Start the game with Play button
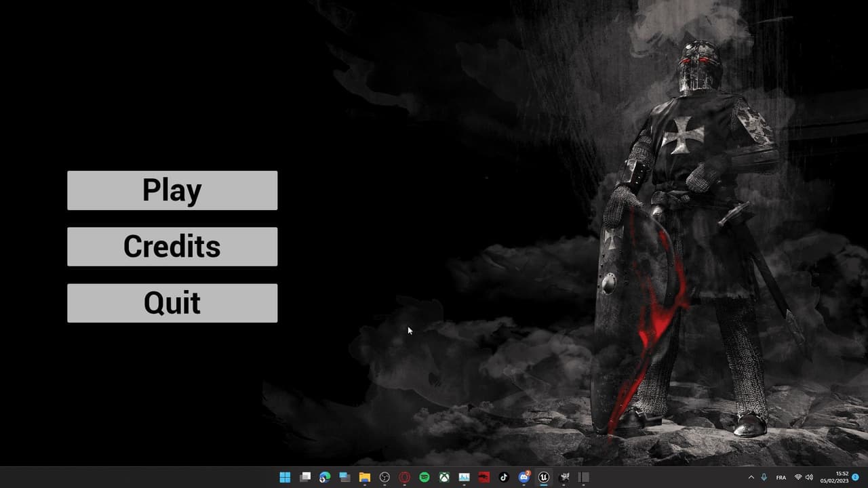This screenshot has height=488, width=868. point(172,190)
